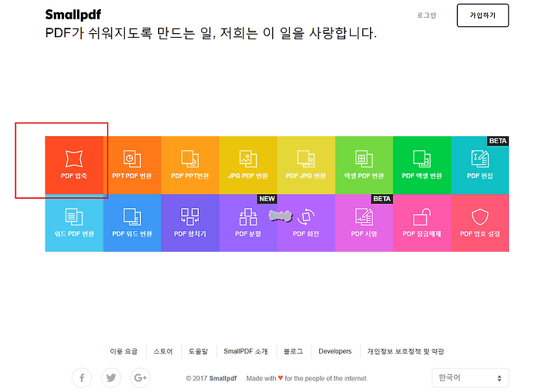Open the 이용 요금 pricing link
The height and width of the screenshot is (392, 555).
click(123, 351)
